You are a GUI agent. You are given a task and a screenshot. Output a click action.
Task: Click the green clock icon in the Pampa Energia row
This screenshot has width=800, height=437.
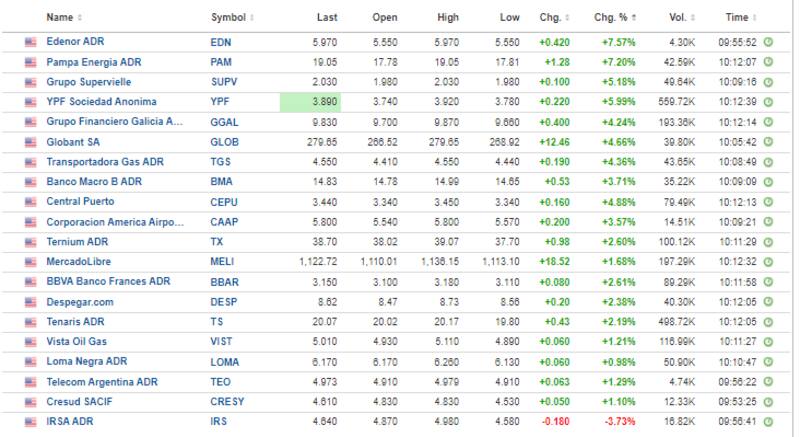click(769, 62)
